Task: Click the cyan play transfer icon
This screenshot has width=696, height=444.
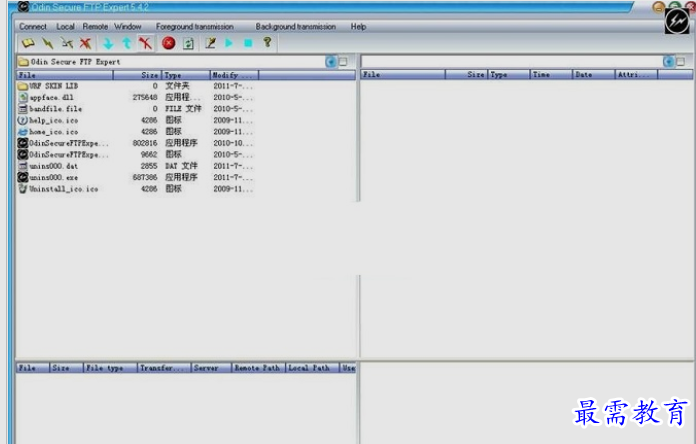Action: (229, 43)
